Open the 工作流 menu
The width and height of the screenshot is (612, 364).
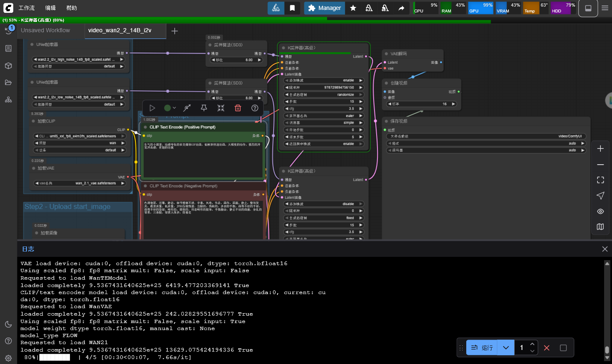coord(27,8)
